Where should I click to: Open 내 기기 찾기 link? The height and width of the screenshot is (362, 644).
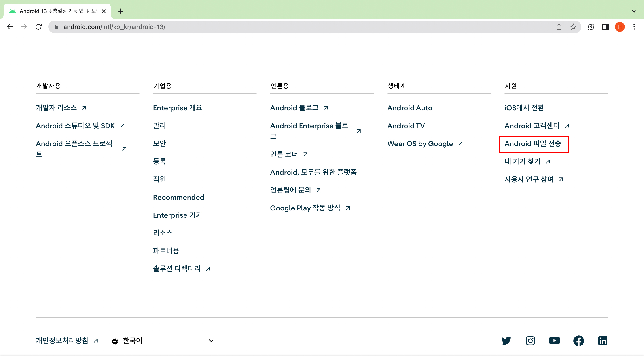coord(527,161)
